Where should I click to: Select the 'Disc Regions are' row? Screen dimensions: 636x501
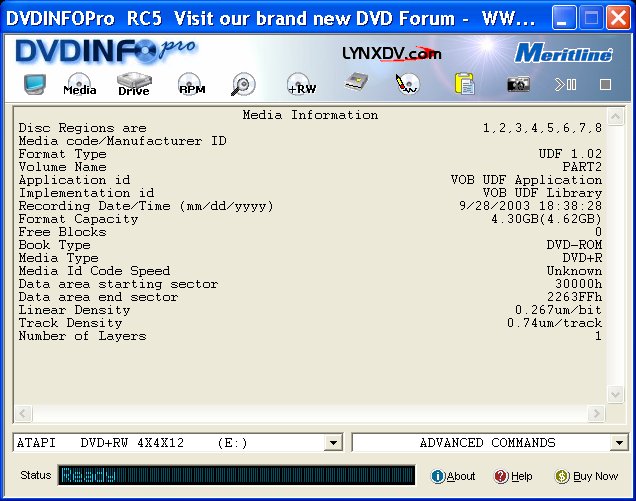click(310, 128)
